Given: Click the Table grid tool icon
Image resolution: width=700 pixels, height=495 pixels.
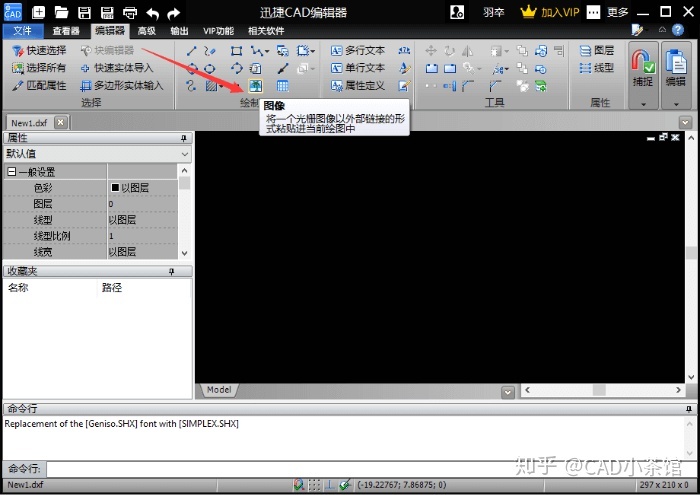Looking at the screenshot, I should point(283,85).
